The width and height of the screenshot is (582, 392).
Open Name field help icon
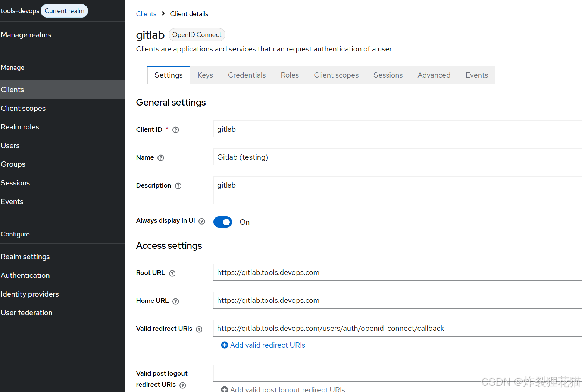point(161,158)
